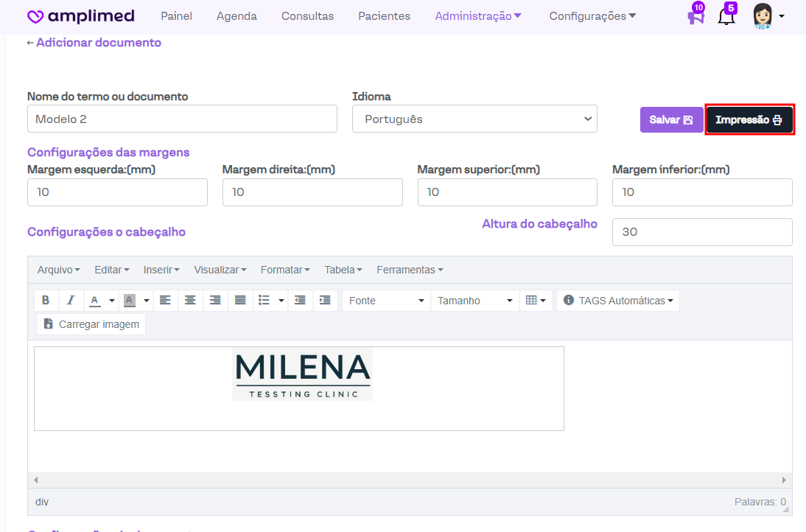The width and height of the screenshot is (806, 532).
Task: Click the Salvar button
Action: click(671, 120)
